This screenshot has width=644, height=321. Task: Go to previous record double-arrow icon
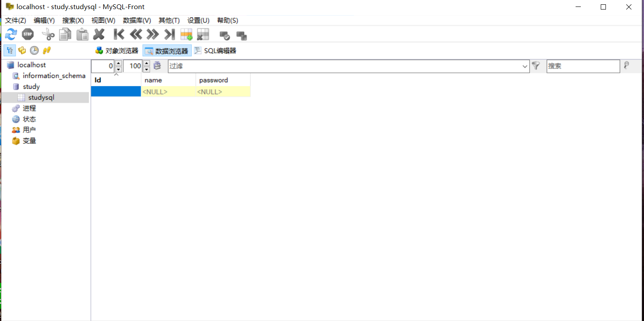(136, 34)
